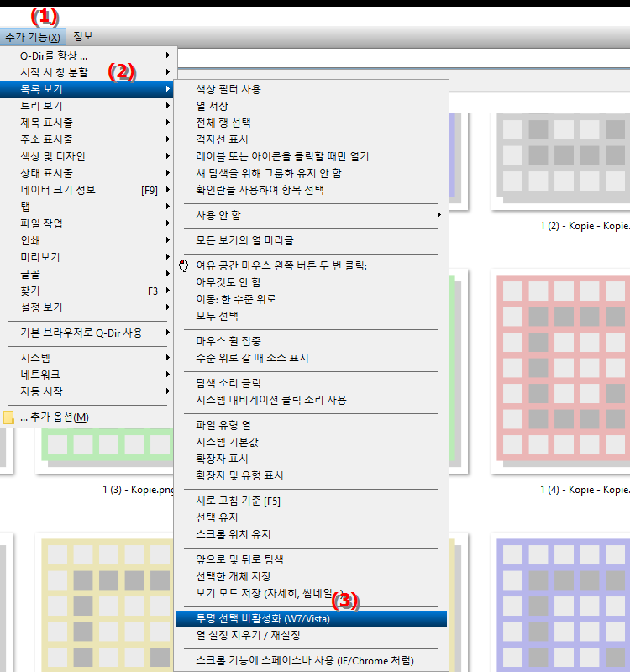This screenshot has height=672, width=630.
Task: Expand the 제목 표시줄 submenu
Action: pyautogui.click(x=87, y=123)
